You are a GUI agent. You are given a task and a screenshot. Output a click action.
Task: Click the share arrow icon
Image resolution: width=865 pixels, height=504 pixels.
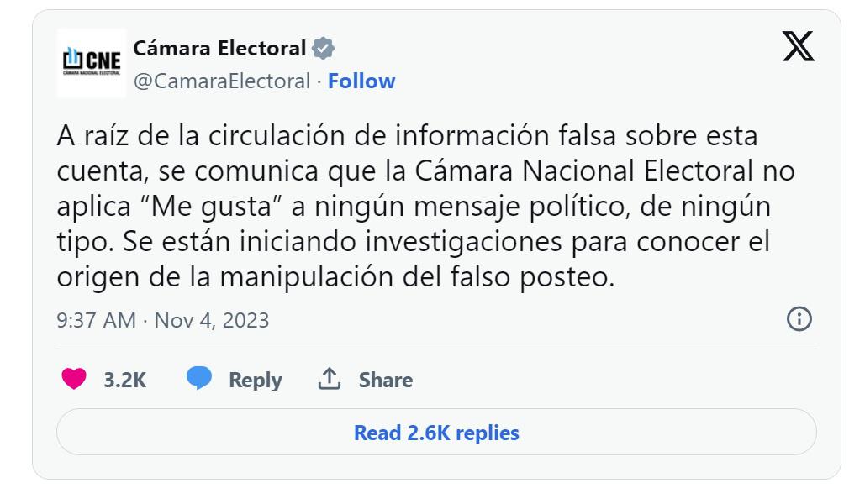tap(329, 380)
